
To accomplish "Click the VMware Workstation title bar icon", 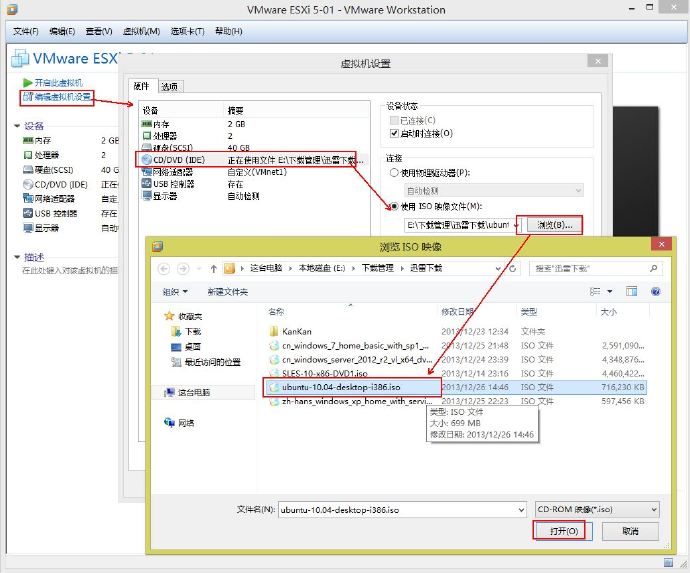I will point(12,9).
